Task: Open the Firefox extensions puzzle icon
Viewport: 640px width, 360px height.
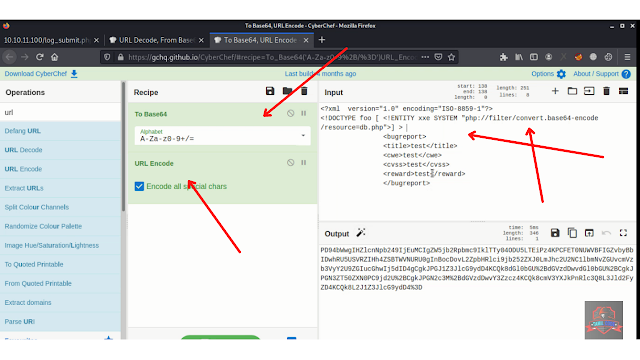Action: click(504, 57)
